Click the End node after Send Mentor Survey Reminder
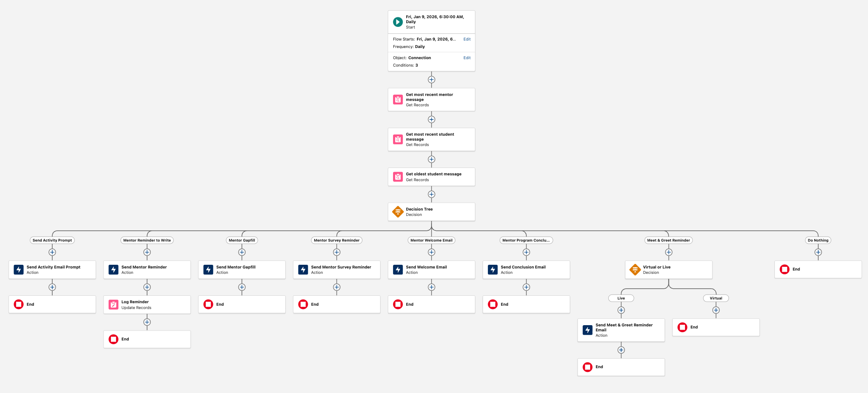 pyautogui.click(x=304, y=304)
